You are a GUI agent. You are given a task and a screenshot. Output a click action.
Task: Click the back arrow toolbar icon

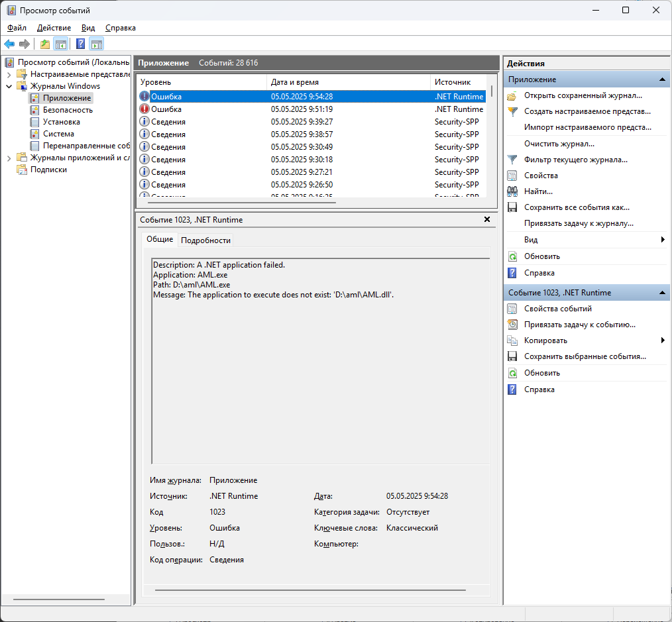tap(9, 44)
